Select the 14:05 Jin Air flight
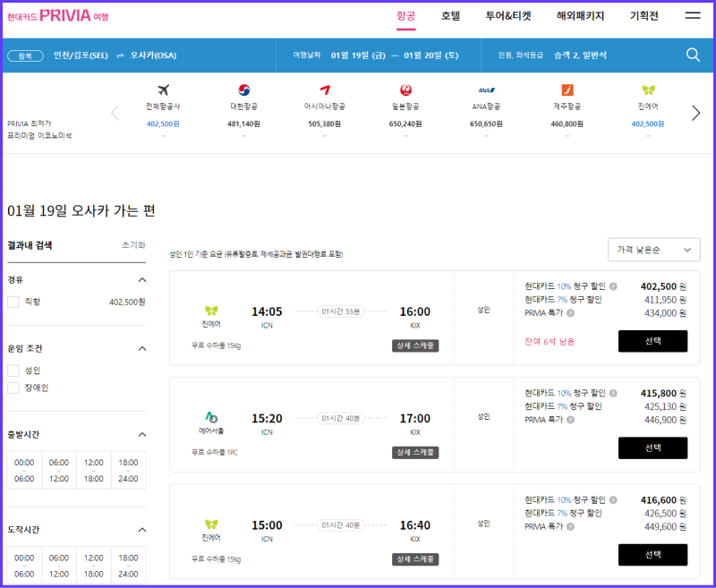The height and width of the screenshot is (588, 716). click(652, 341)
